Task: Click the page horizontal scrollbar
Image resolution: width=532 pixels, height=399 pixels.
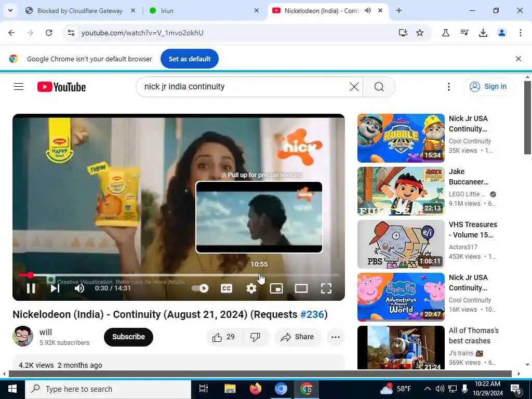Action: [260, 374]
